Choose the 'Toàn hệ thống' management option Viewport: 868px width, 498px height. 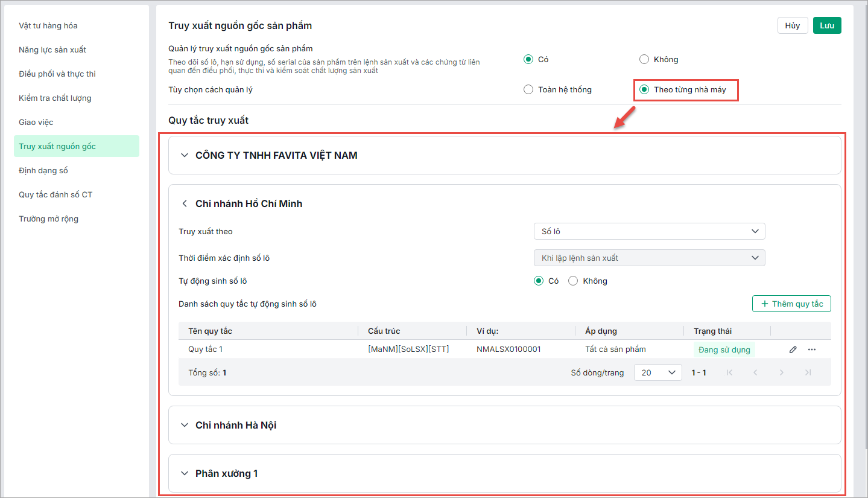pyautogui.click(x=528, y=89)
